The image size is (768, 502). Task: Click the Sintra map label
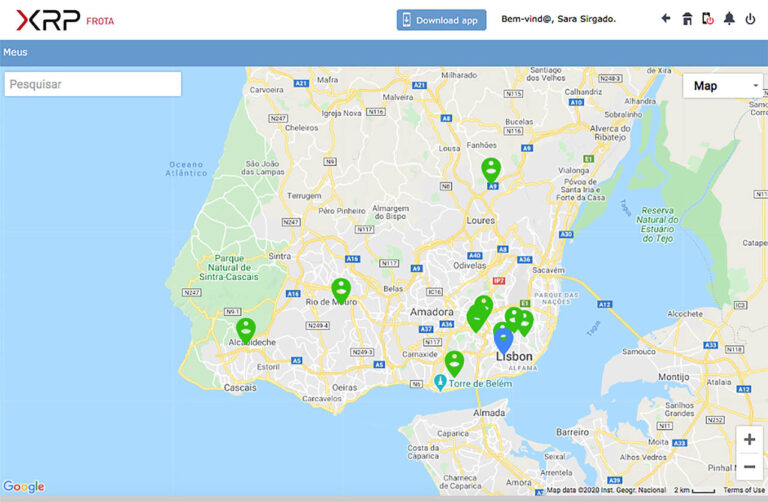(280, 256)
